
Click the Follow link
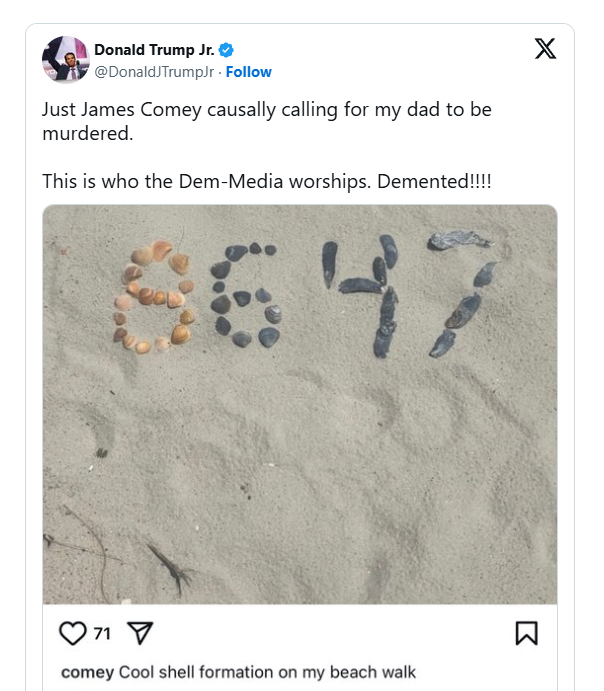tap(249, 72)
